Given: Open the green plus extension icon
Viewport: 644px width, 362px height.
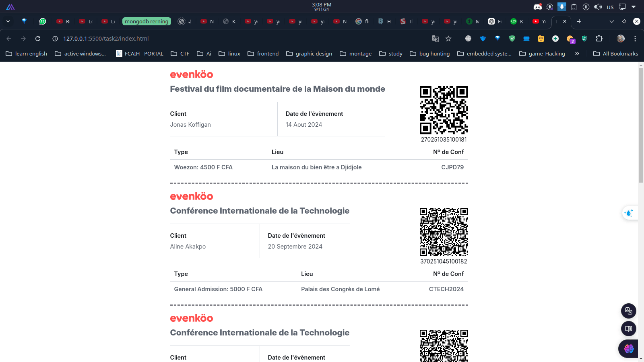Looking at the screenshot, I should (x=555, y=39).
